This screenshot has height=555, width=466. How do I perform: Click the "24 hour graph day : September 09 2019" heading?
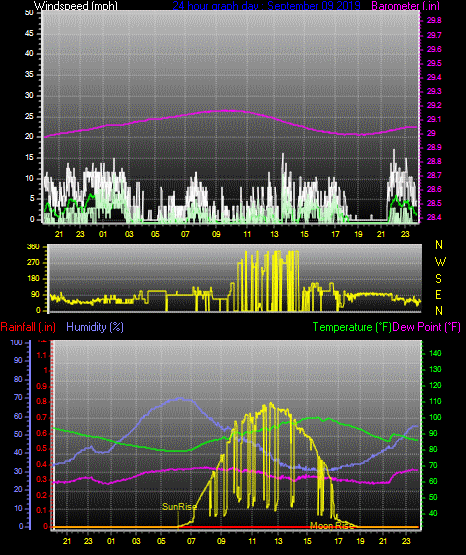click(x=266, y=5)
